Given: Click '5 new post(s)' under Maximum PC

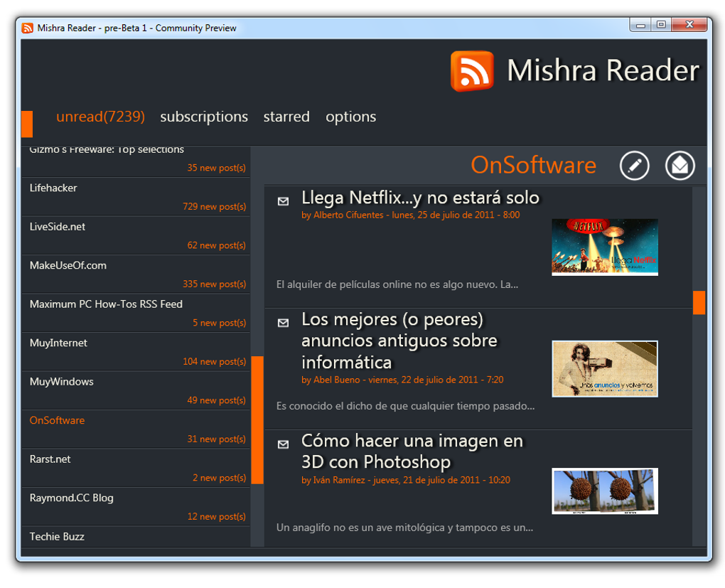Looking at the screenshot, I should (219, 323).
